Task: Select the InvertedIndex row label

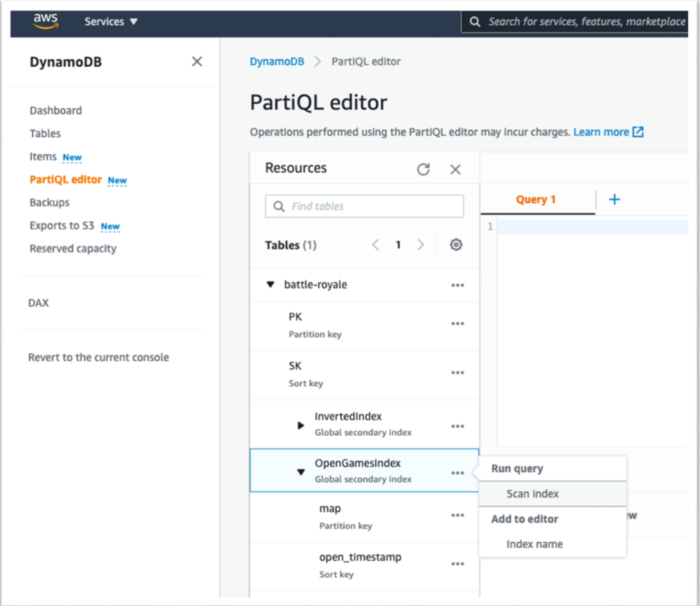Action: click(x=348, y=416)
